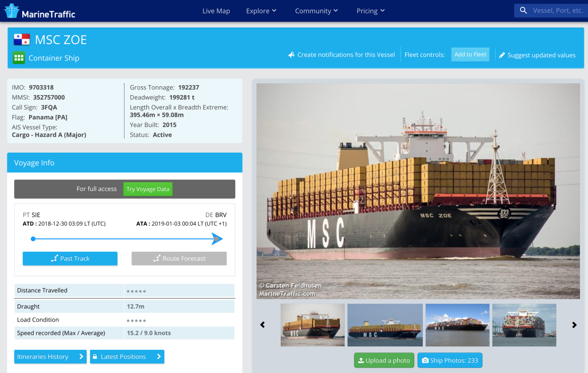Click the MarineTraffic ship logo
The image size is (588, 373).
coord(12,11)
